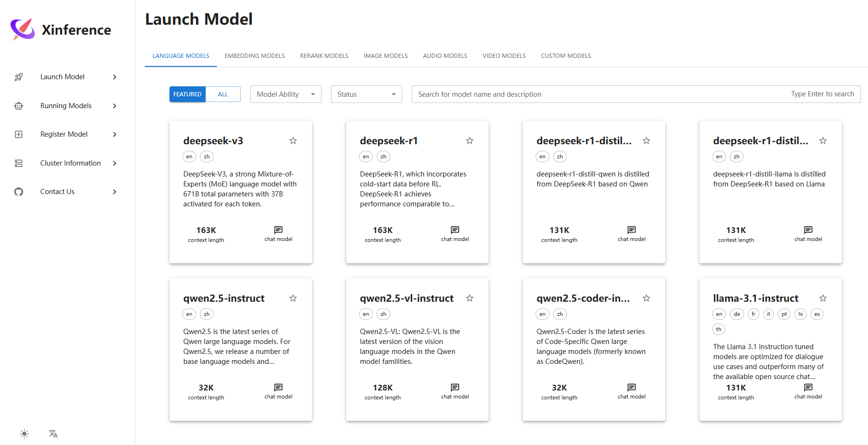Click the 'pt' language chip on llama-3.1-instruct

click(x=784, y=314)
